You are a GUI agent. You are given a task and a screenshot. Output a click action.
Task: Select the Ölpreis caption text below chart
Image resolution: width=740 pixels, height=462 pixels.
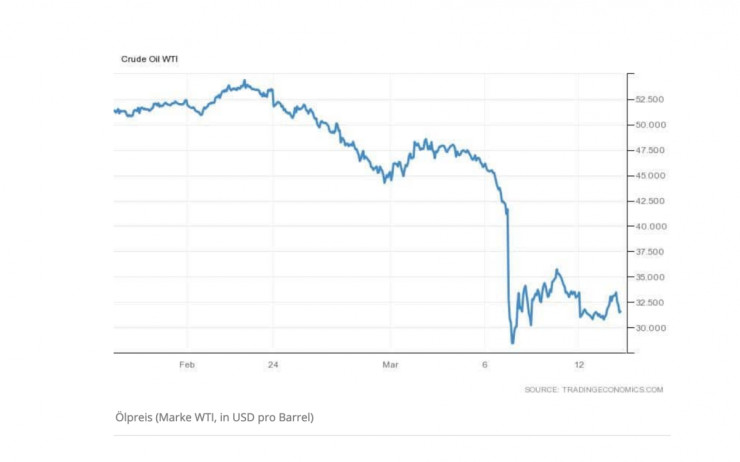click(214, 416)
